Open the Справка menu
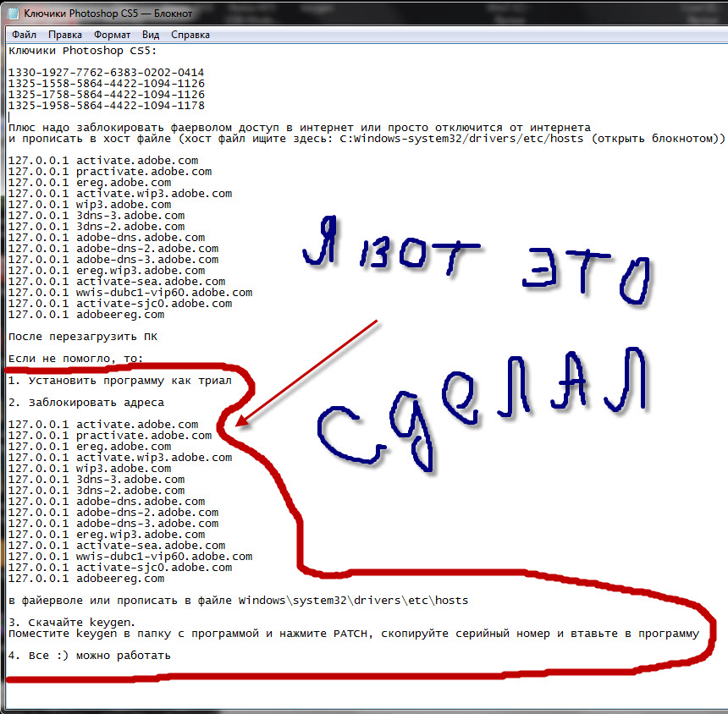This screenshot has height=714, width=728. (x=190, y=35)
